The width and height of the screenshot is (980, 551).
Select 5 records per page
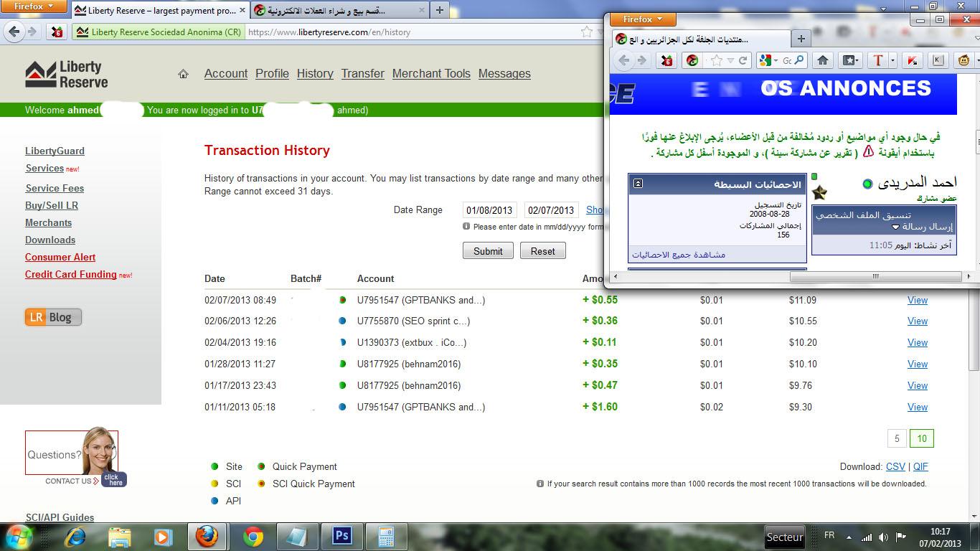tap(896, 438)
